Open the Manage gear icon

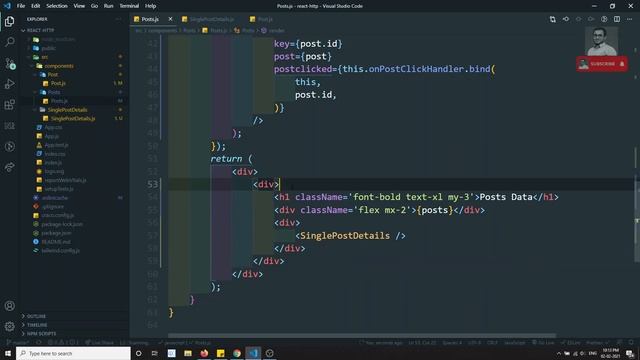pyautogui.click(x=9, y=326)
